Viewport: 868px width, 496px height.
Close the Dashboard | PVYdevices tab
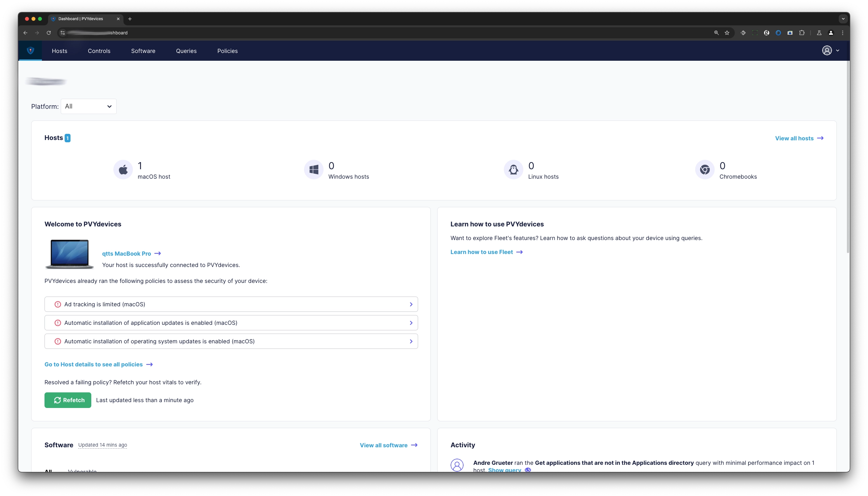click(x=118, y=19)
